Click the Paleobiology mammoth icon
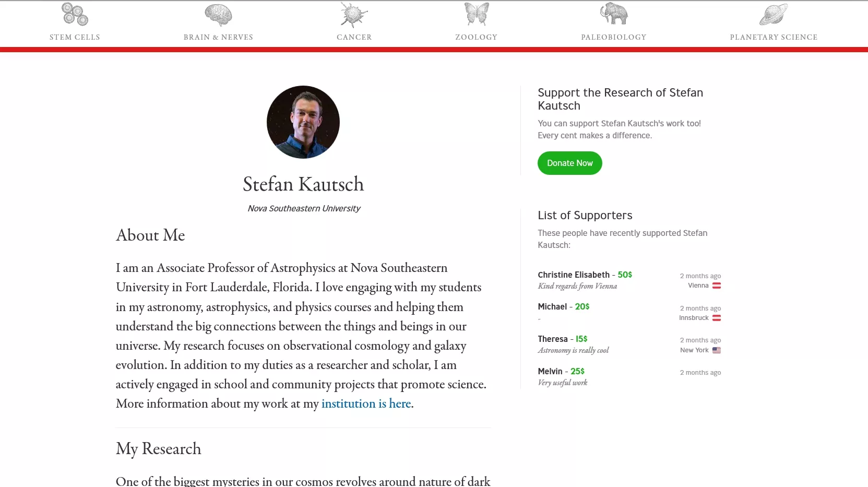This screenshot has height=487, width=868. click(x=614, y=15)
